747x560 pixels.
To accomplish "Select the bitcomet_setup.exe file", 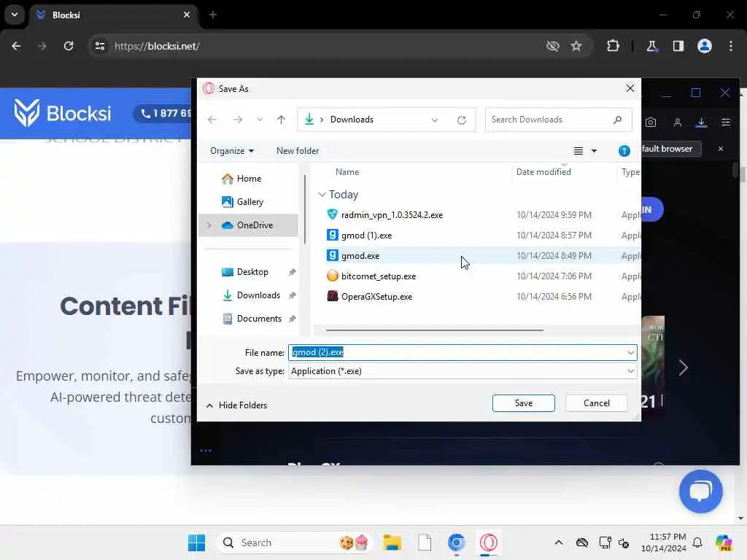I will coord(379,276).
